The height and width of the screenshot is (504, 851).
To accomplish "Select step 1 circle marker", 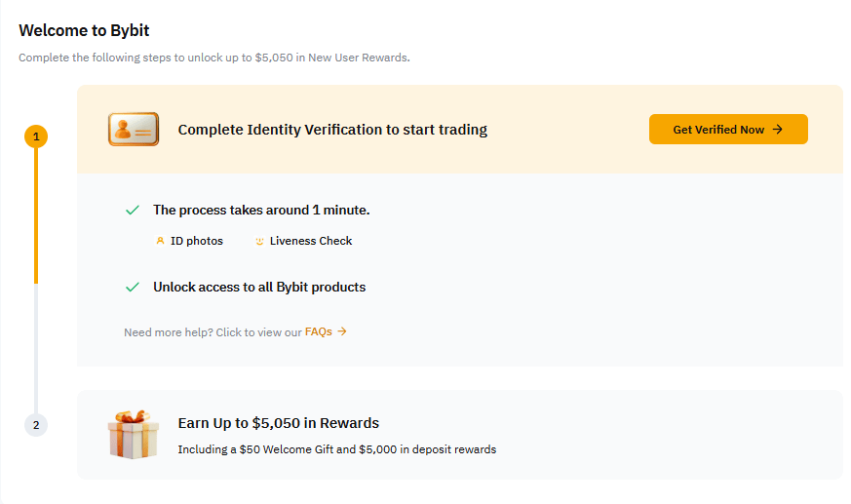I will [36, 136].
